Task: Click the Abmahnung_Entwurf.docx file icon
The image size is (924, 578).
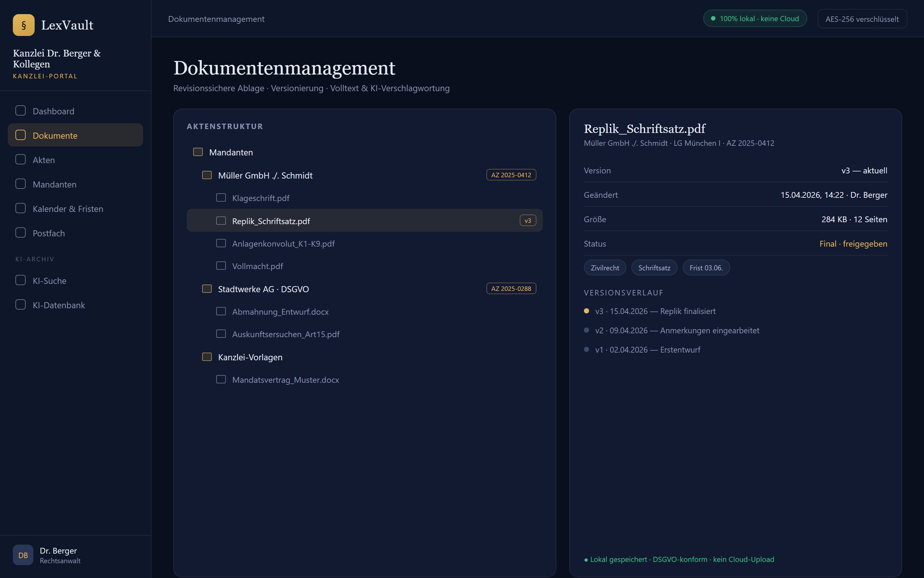Action: [x=221, y=311]
